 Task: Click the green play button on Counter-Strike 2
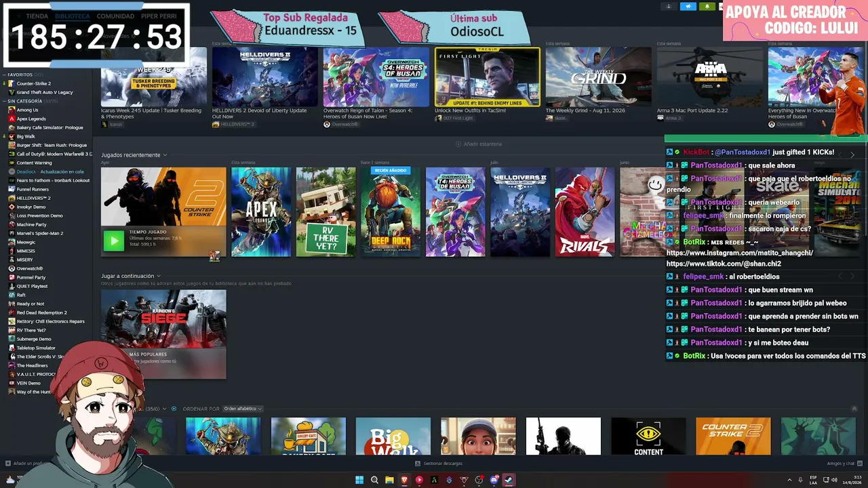(x=114, y=241)
